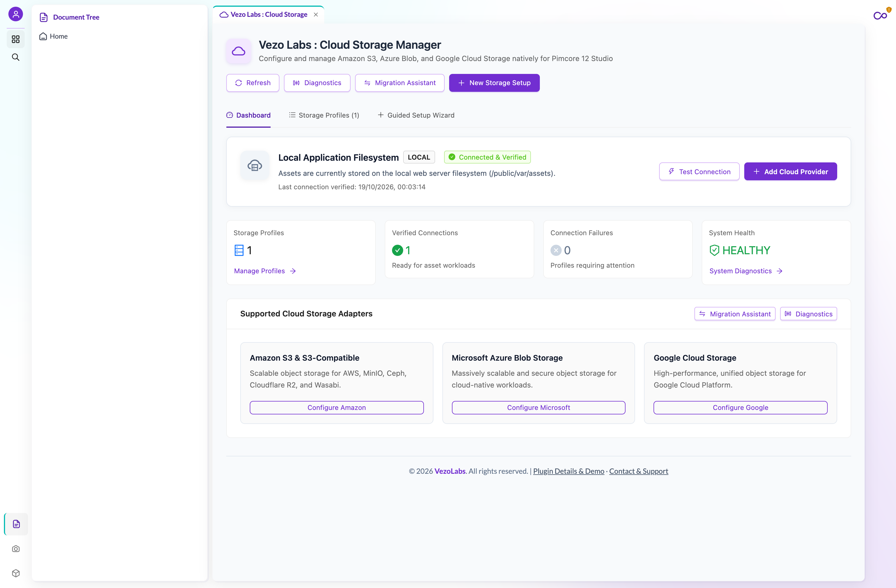This screenshot has width=896, height=588.
Task: Click the Connected & Verified status badge
Action: coord(487,157)
